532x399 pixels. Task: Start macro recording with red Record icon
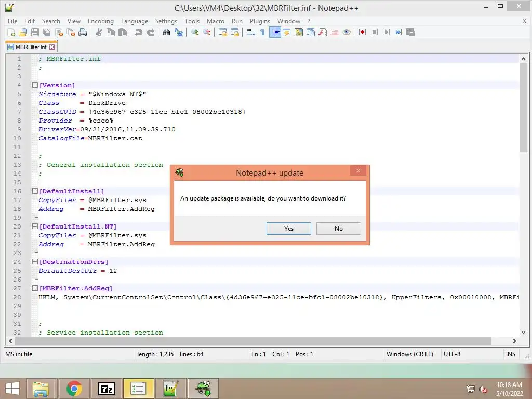click(x=362, y=32)
